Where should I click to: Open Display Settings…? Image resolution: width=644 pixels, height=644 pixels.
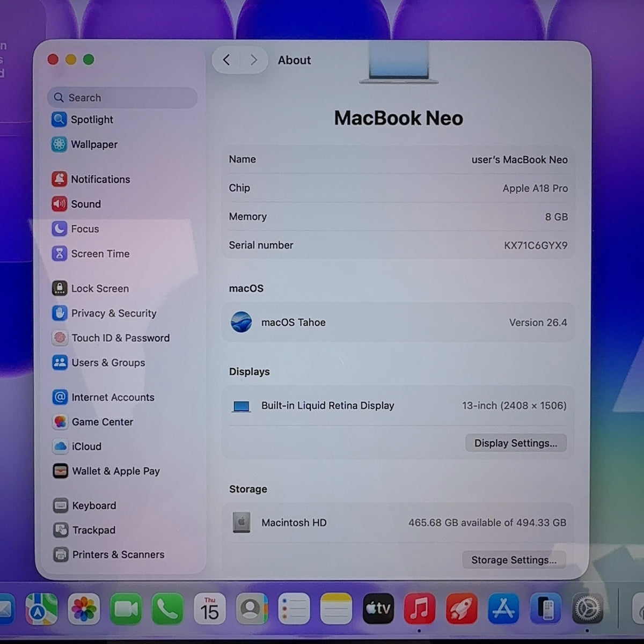pos(516,443)
